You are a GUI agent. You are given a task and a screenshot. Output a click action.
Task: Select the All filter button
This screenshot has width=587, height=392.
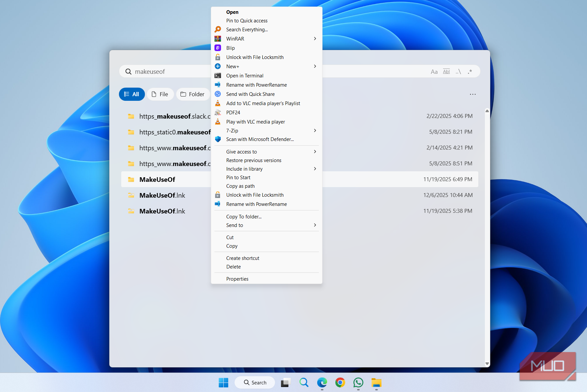(132, 94)
